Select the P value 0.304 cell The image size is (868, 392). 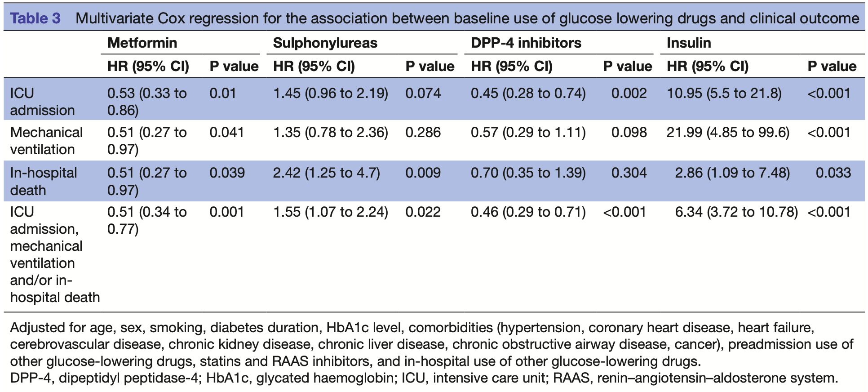click(x=629, y=173)
